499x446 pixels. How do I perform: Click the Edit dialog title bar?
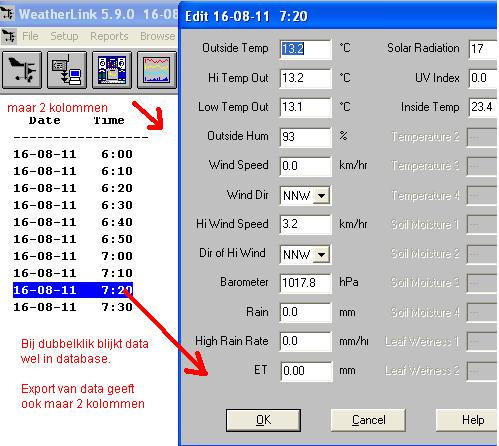coord(338,16)
